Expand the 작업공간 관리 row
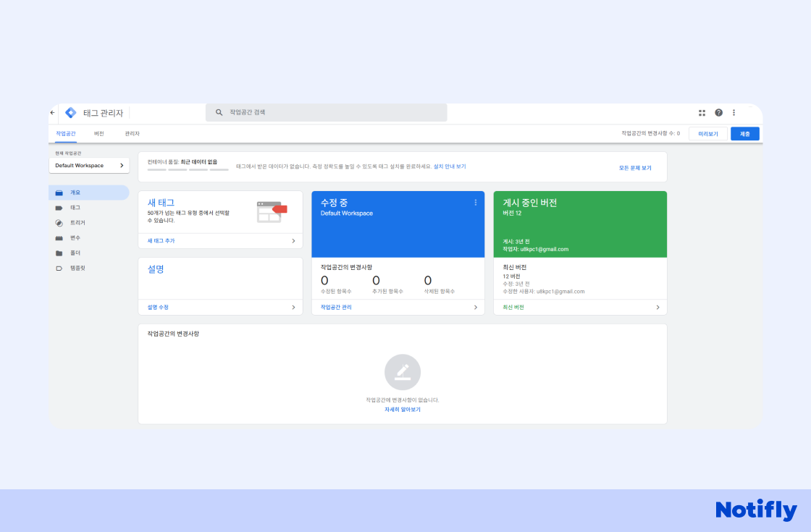 (398, 308)
